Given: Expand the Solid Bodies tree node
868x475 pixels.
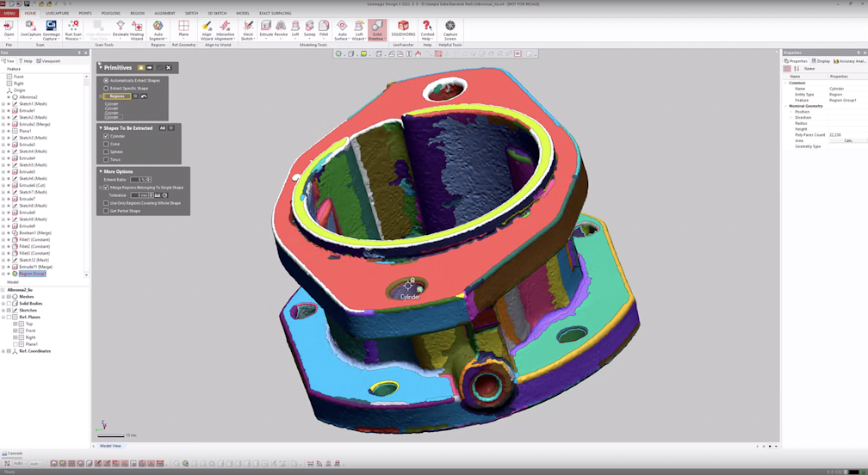Looking at the screenshot, I should [3, 303].
